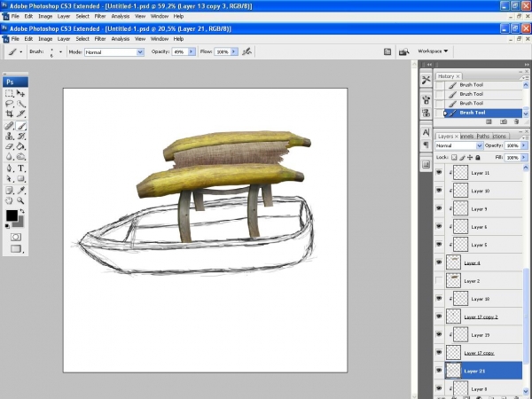532x399 pixels.
Task: Create new document from current history state
Action: (489, 121)
